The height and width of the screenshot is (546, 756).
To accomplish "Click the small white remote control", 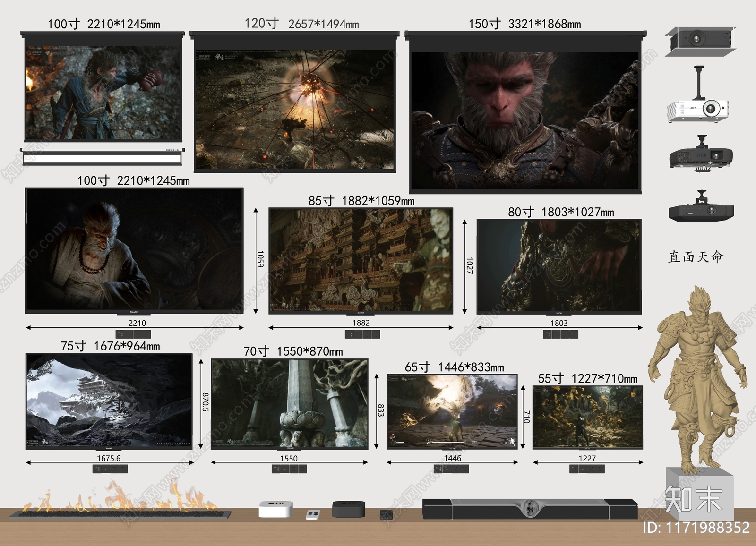I will 313,515.
